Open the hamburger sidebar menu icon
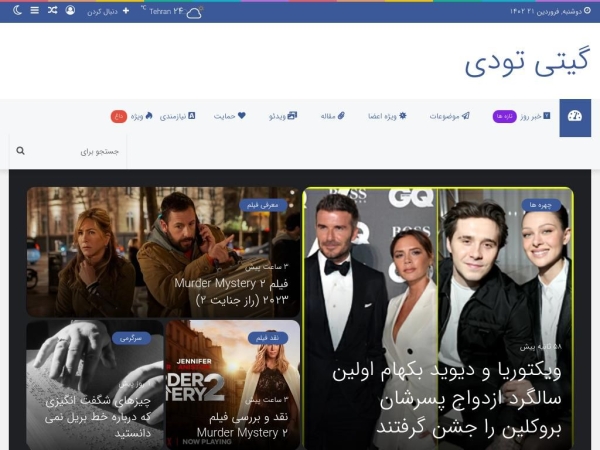 pyautogui.click(x=34, y=10)
